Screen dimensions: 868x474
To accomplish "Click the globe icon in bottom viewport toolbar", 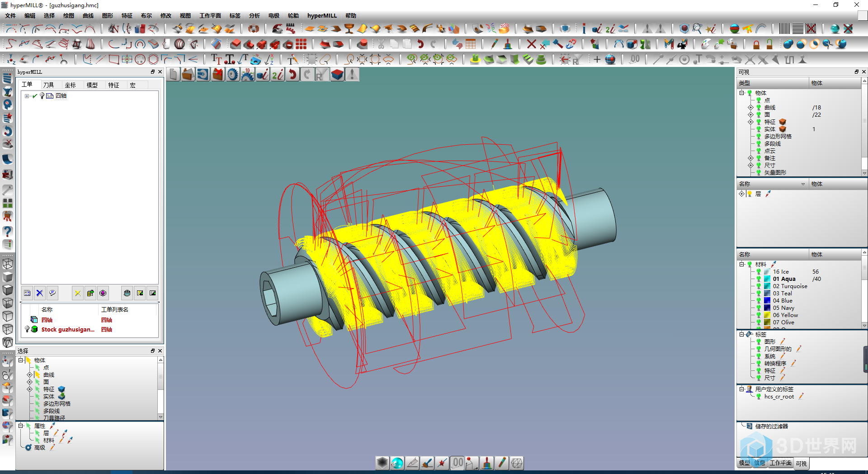I will (397, 463).
